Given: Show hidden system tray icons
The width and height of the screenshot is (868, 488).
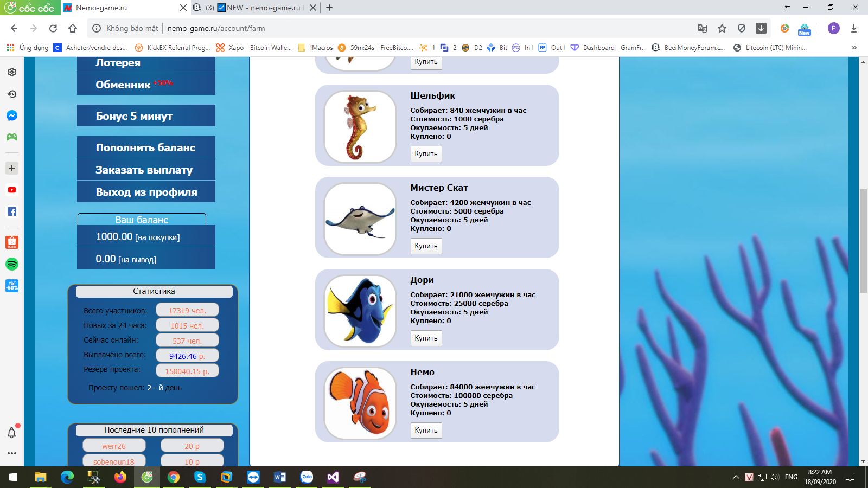Looking at the screenshot, I should point(736,477).
